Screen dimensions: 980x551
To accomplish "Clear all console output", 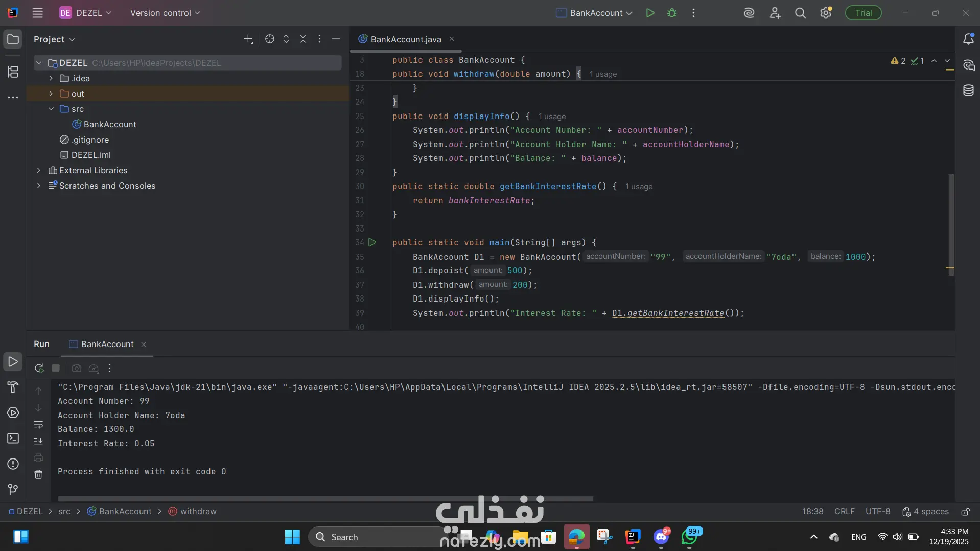I will click(38, 475).
